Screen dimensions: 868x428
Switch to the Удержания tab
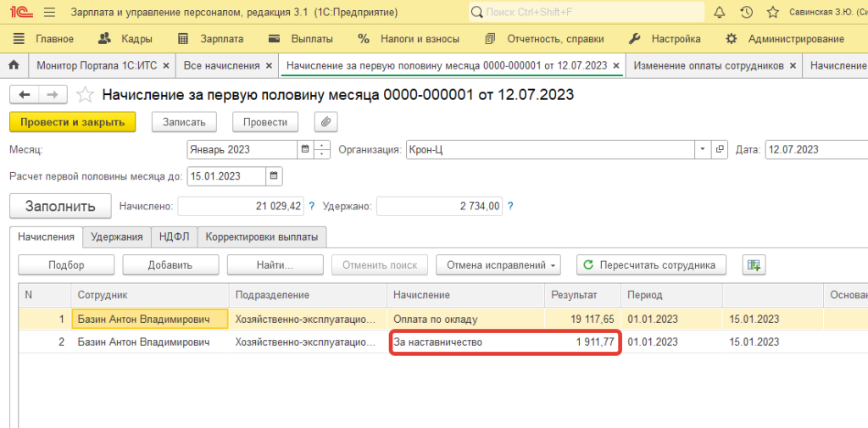[x=117, y=237]
